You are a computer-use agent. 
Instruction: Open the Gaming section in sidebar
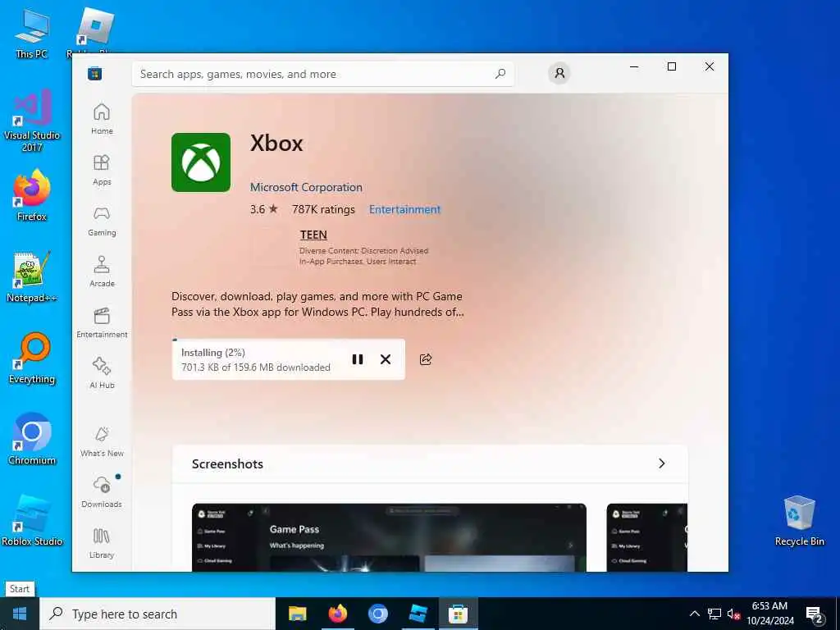[x=102, y=221]
